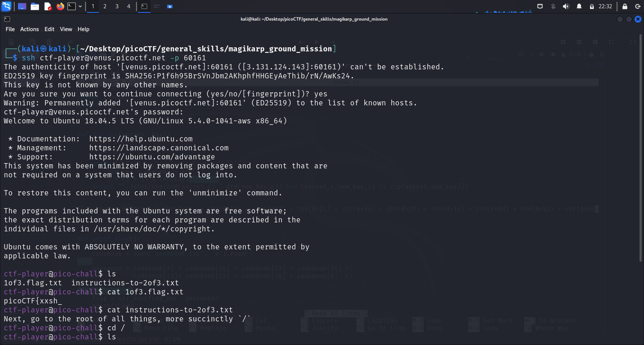Click the Help menu item
The width and height of the screenshot is (644, 345).
tap(83, 29)
